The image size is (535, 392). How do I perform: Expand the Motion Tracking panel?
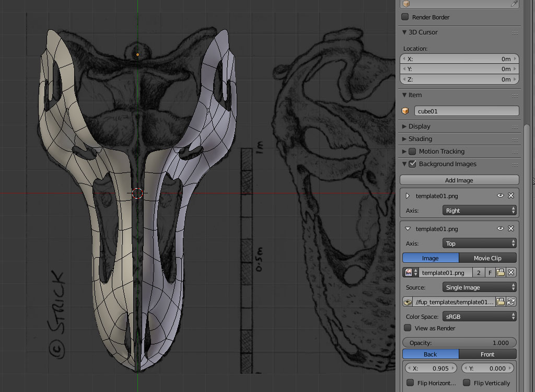404,151
